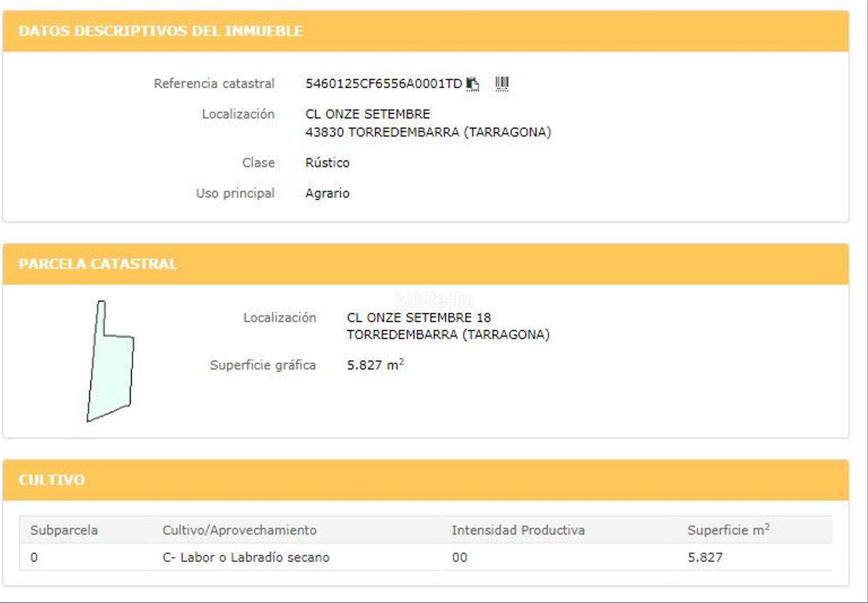Viewport: 868px width, 603px height.
Task: Open the barcode icon beside reference
Action: 502,84
